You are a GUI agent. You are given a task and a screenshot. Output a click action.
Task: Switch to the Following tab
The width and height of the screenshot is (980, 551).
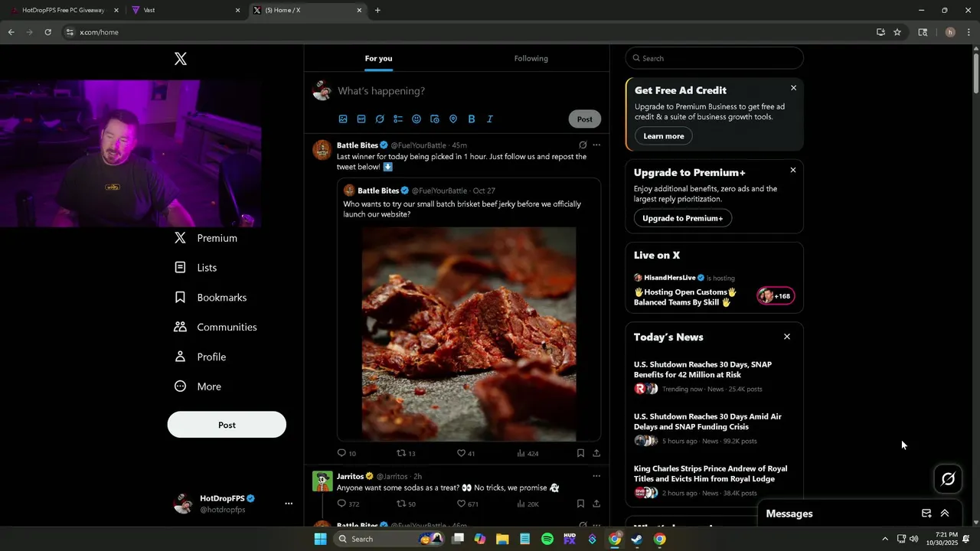(x=531, y=58)
